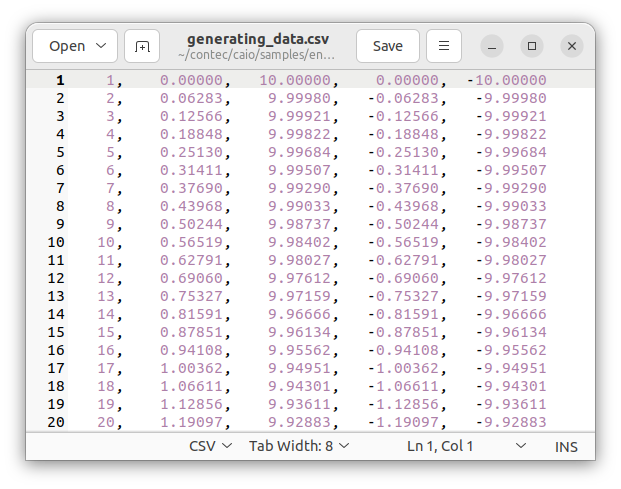Create a new document tab
Image resolution: width=621 pixels, height=489 pixels.
pos(142,46)
